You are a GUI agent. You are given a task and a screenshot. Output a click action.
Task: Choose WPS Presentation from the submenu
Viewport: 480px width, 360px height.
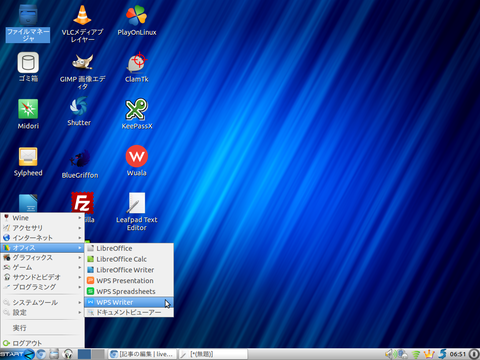click(129, 281)
